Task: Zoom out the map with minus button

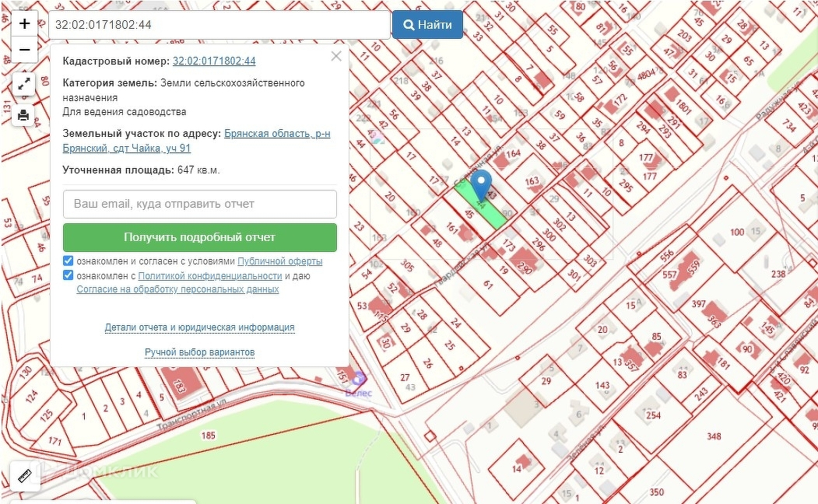Action: [x=24, y=50]
